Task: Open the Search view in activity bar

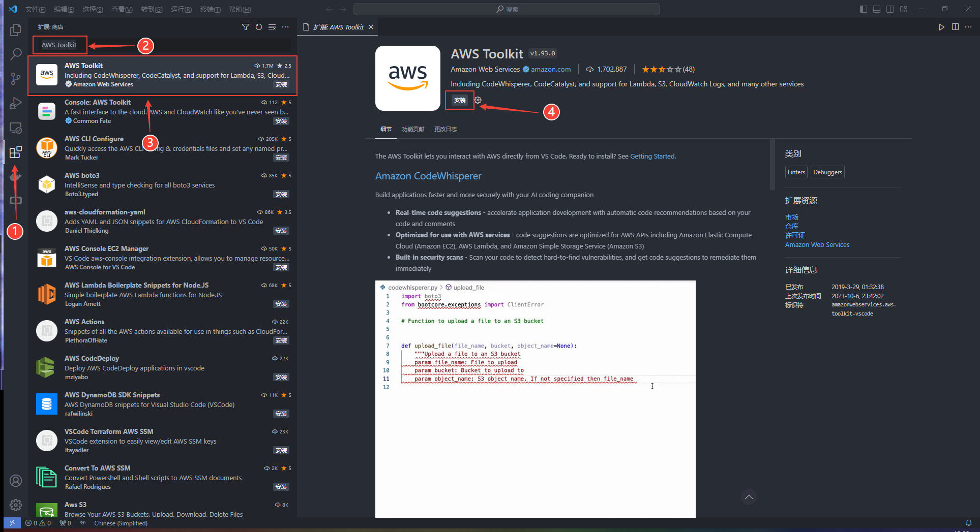Action: (x=16, y=54)
